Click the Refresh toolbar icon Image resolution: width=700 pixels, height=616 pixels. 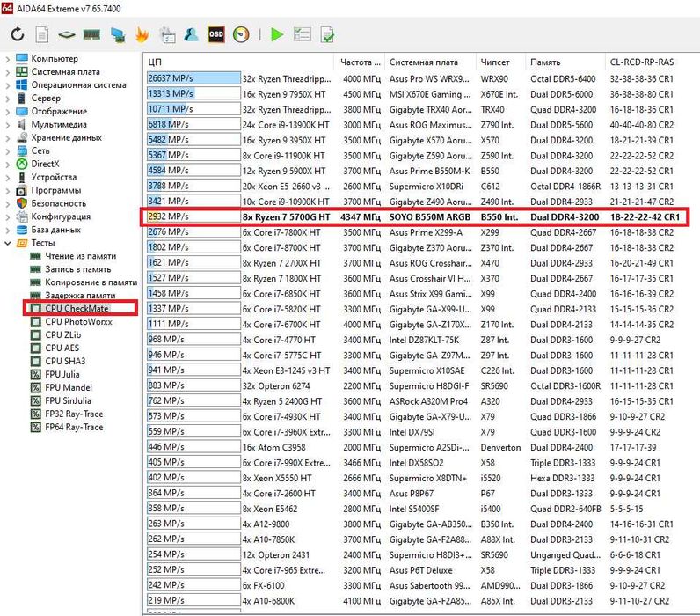[x=18, y=34]
